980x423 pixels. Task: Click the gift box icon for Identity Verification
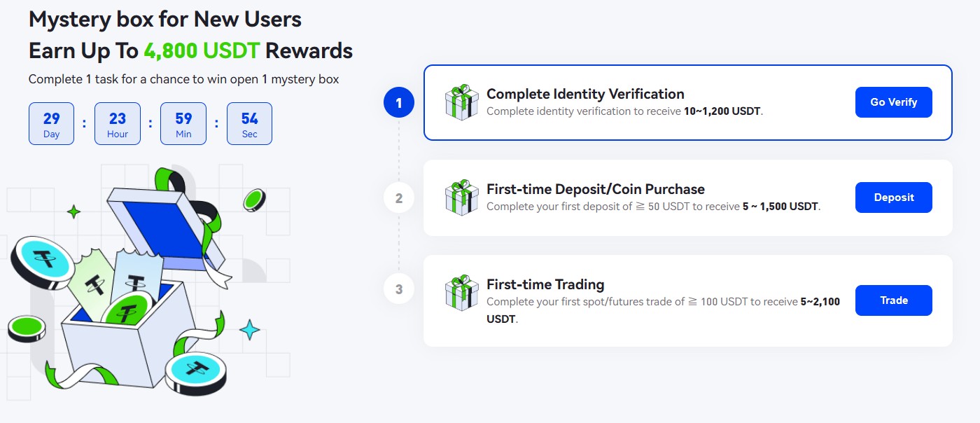(462, 103)
